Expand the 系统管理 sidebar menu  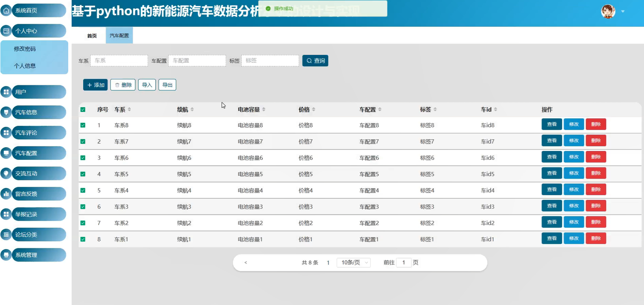[39, 255]
